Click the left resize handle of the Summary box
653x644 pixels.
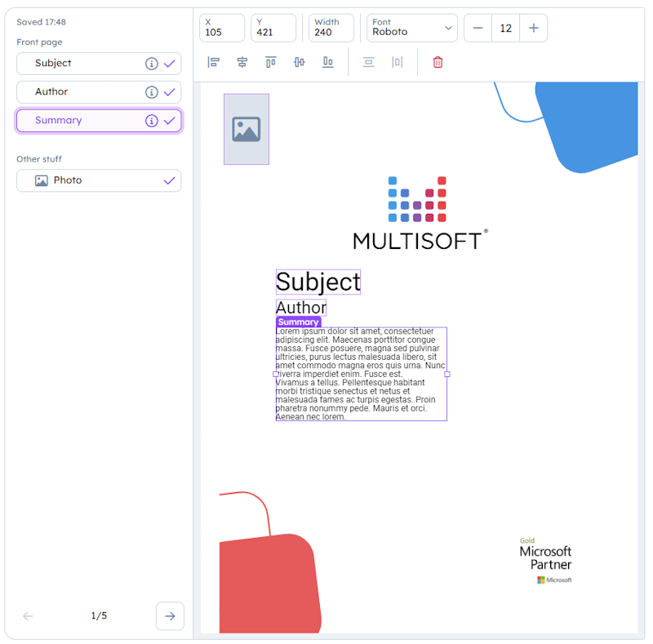276,374
